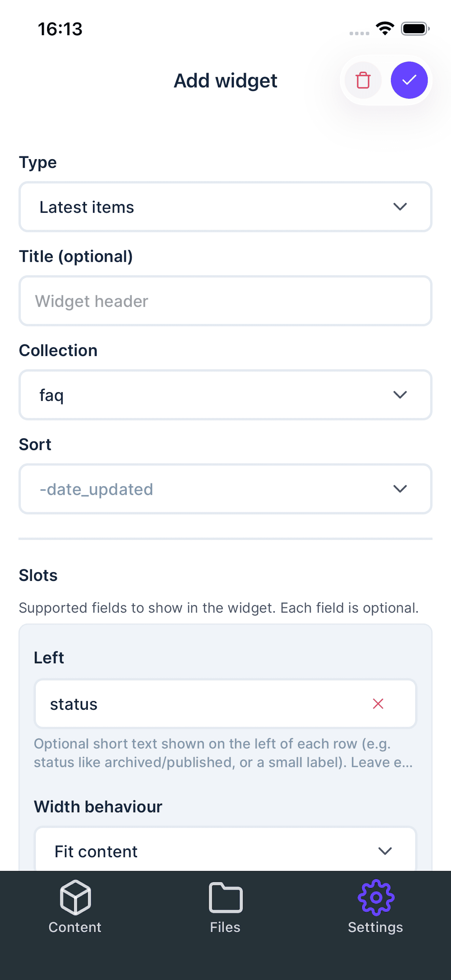Viewport: 451px width, 980px height.
Task: Open the Width behaviour dropdown set to Fit content
Action: coord(225,852)
